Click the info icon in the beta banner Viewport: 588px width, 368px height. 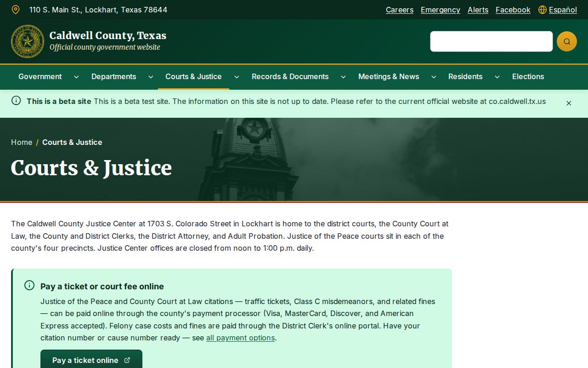(16, 101)
